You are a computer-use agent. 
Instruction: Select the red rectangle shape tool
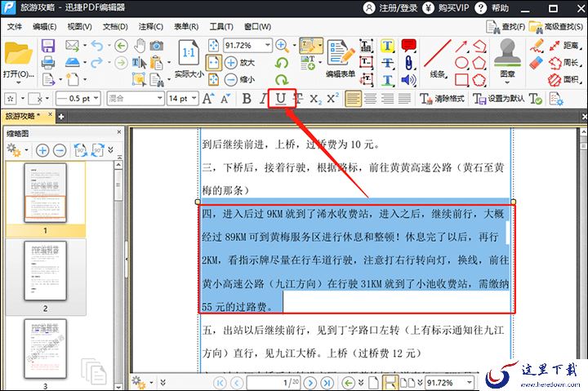(461, 79)
